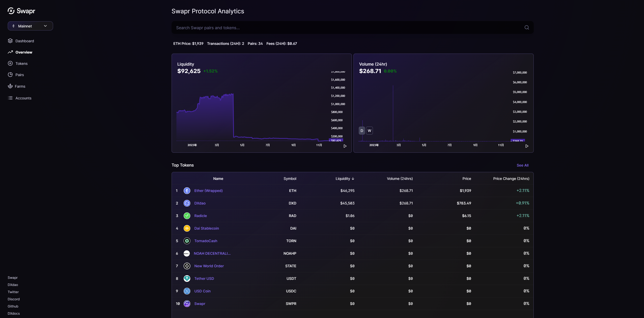Sort by the Symbol column header
644x318 pixels.
(x=290, y=179)
